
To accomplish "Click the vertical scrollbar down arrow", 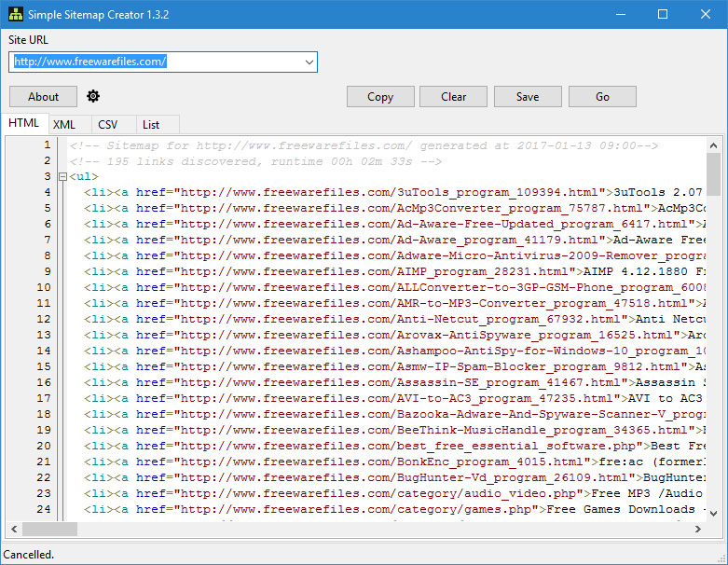I will point(714,513).
